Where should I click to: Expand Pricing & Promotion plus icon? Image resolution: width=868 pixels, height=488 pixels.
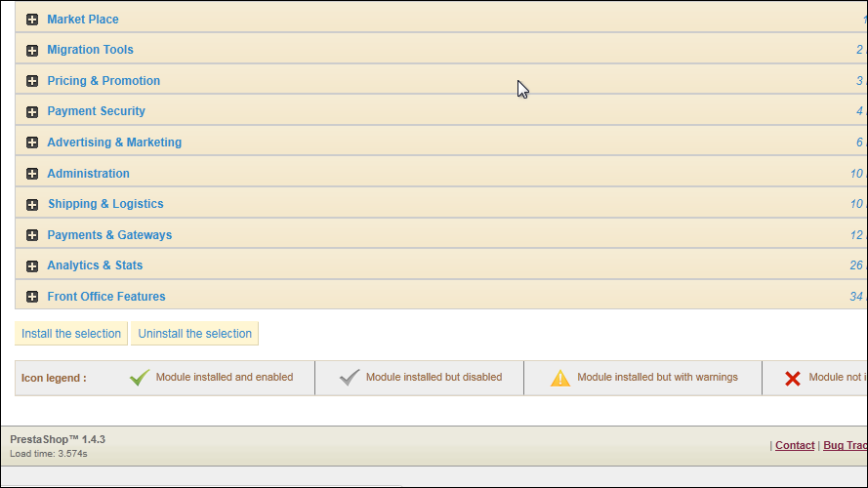[x=32, y=81]
